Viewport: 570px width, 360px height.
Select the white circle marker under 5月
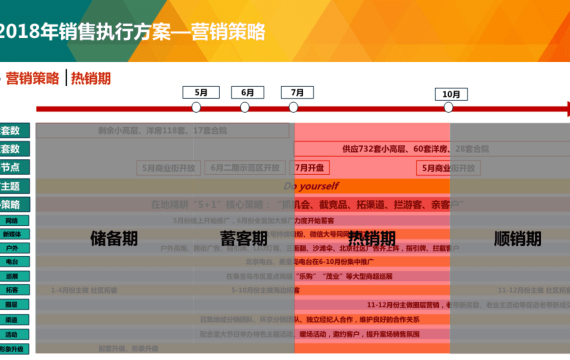tap(196, 107)
